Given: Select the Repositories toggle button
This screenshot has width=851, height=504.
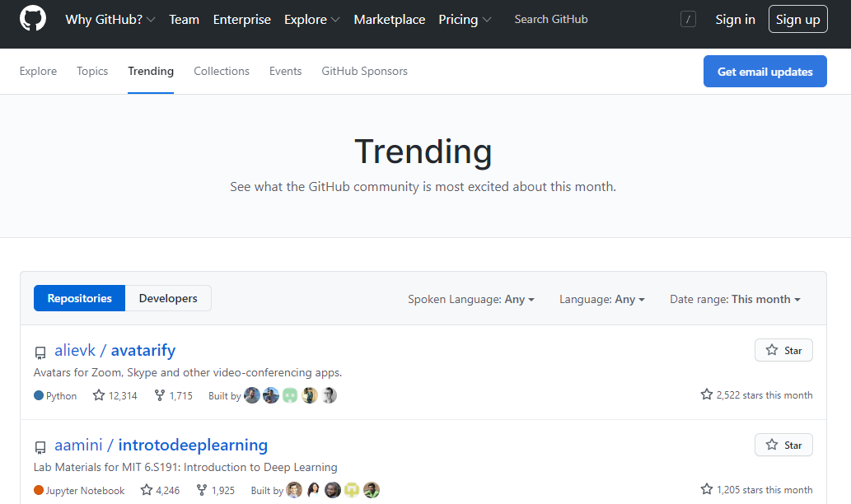Looking at the screenshot, I should [x=79, y=298].
